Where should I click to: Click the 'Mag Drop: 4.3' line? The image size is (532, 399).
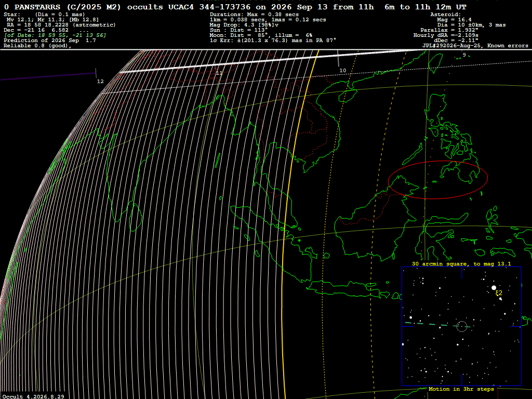[244, 25]
